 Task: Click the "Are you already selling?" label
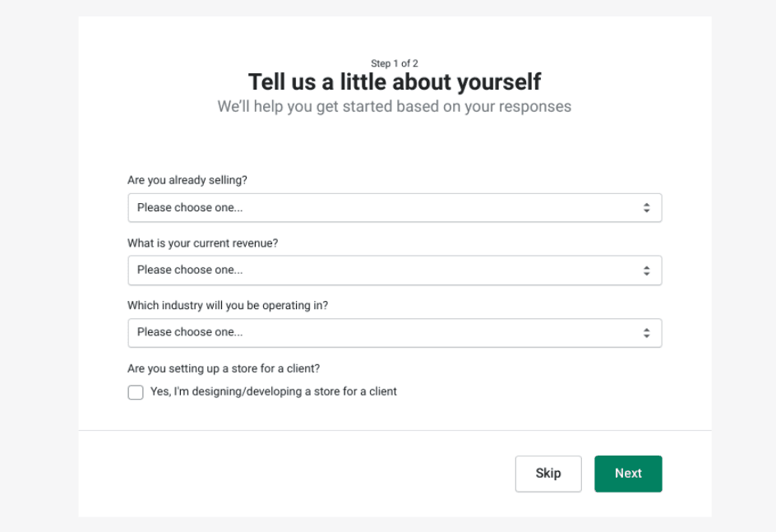coord(187,180)
